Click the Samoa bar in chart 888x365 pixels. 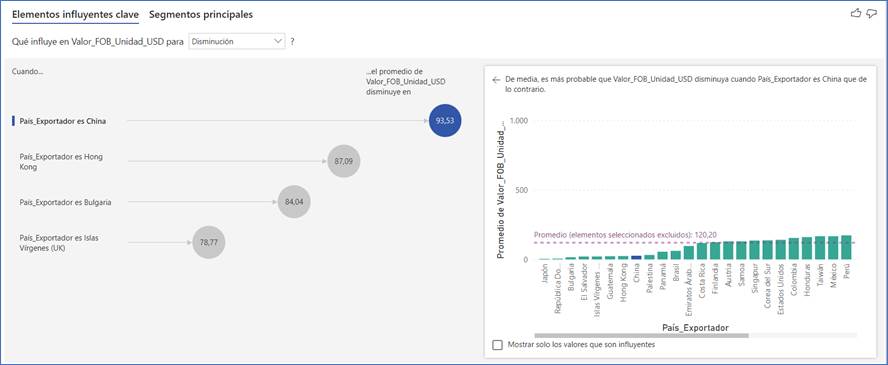741,251
